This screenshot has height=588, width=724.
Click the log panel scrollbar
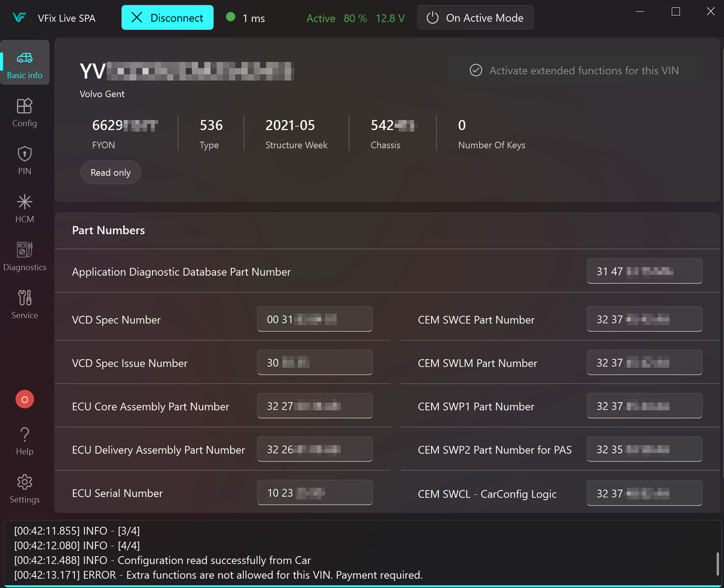(x=718, y=563)
